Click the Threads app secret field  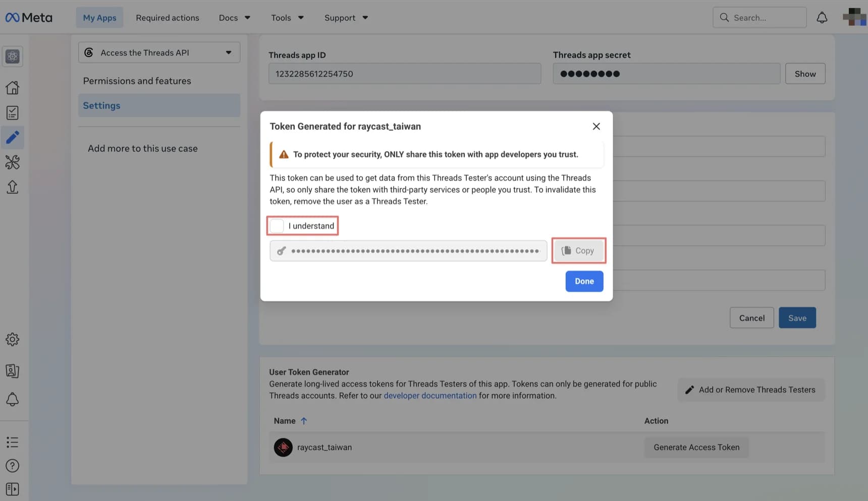coord(666,74)
